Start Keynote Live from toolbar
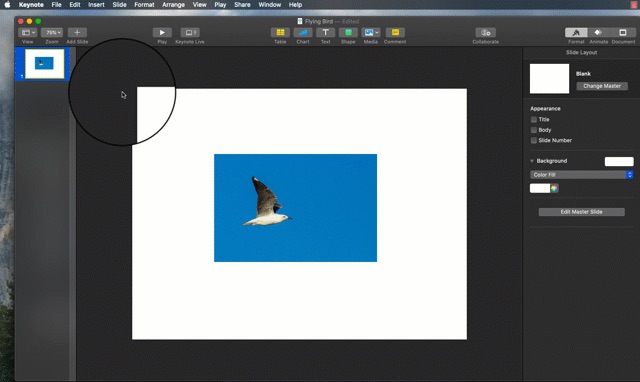 (190, 33)
